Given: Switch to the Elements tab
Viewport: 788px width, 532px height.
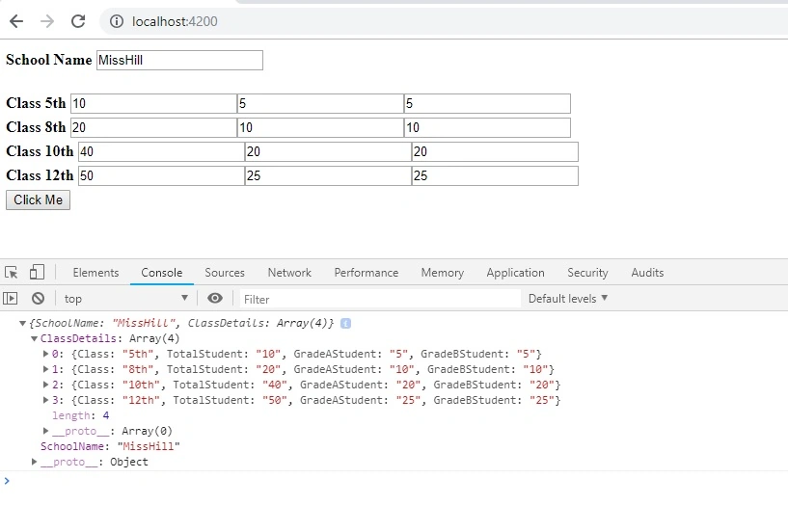Looking at the screenshot, I should click(95, 273).
